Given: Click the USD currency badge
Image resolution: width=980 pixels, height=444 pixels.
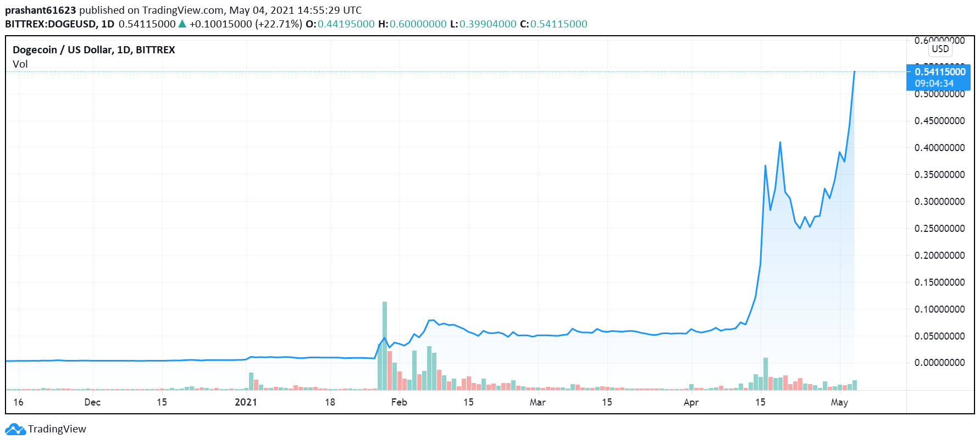Looking at the screenshot, I should (940, 49).
